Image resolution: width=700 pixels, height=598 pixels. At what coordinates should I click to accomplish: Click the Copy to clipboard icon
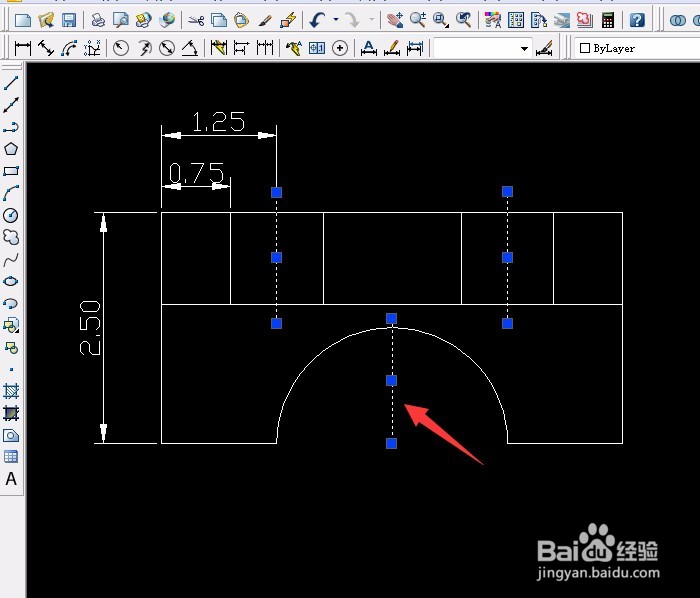[218, 20]
